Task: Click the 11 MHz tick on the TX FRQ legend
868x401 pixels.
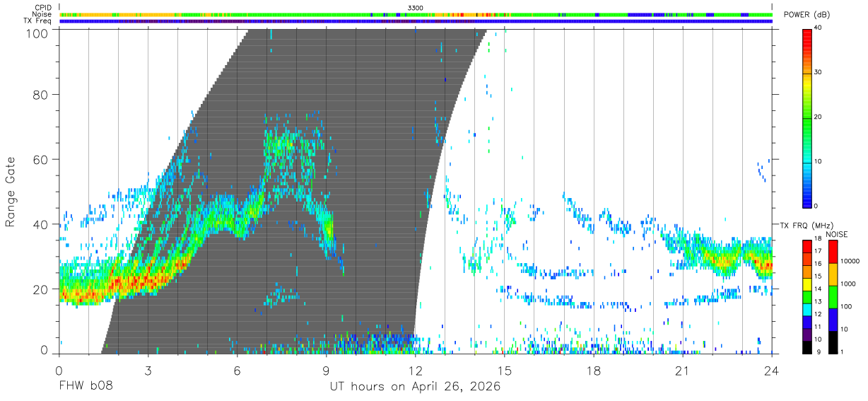Action: (817, 327)
